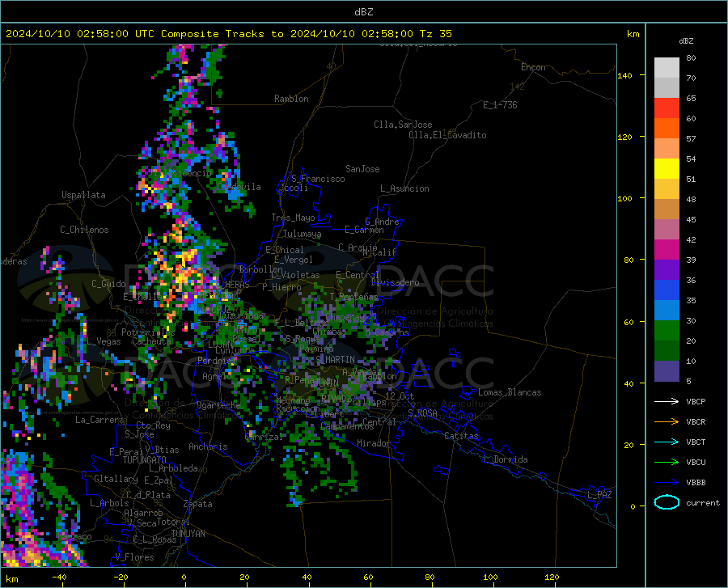Click the L_Vegas place label
The image size is (728, 588).
click(x=104, y=341)
